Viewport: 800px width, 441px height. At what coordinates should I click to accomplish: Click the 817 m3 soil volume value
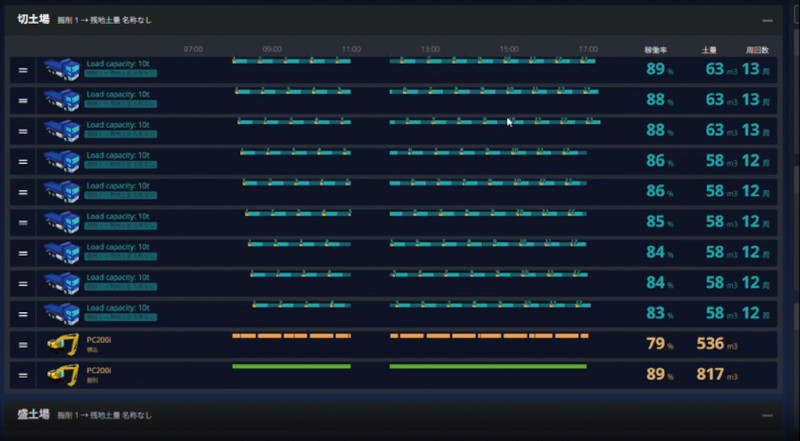(x=717, y=375)
